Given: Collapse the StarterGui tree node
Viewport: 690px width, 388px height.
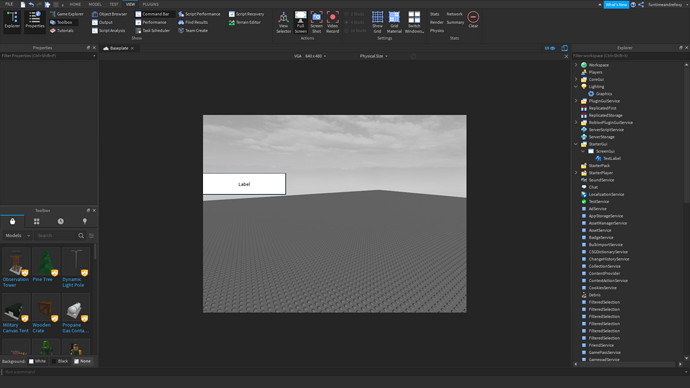Looking at the screenshot, I should click(x=576, y=144).
